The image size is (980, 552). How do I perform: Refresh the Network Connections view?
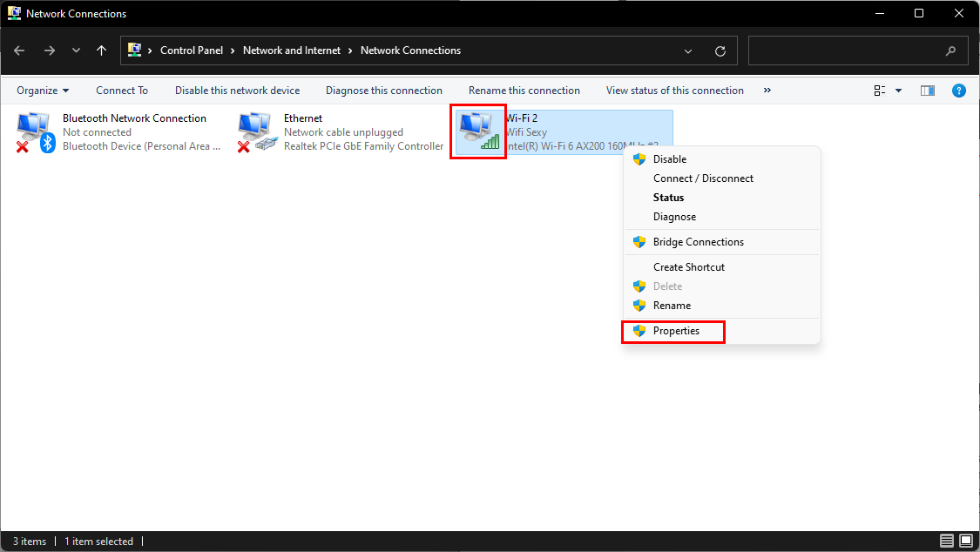pos(720,51)
